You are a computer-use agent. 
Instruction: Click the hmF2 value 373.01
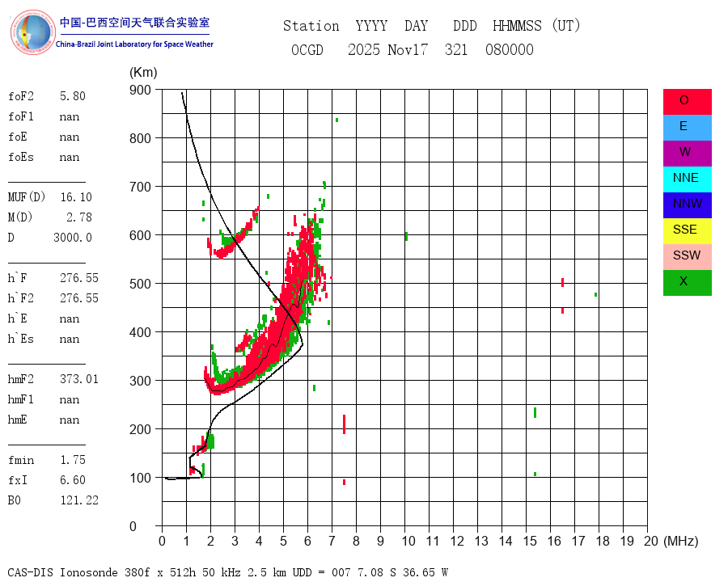click(79, 379)
